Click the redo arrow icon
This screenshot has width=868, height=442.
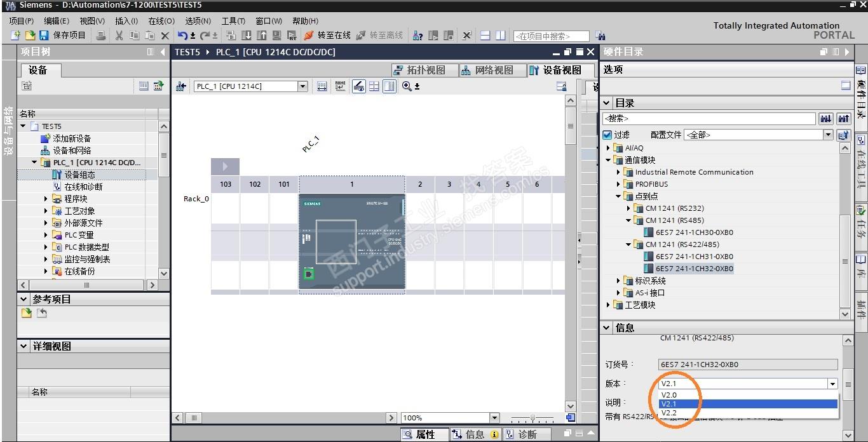coord(205,36)
